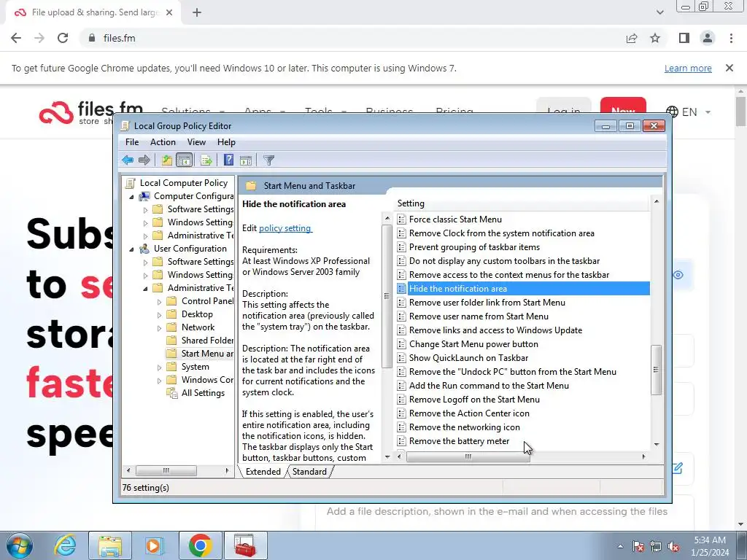
Task: Click the settings list horizontal scrollbar thumb
Action: click(468, 456)
